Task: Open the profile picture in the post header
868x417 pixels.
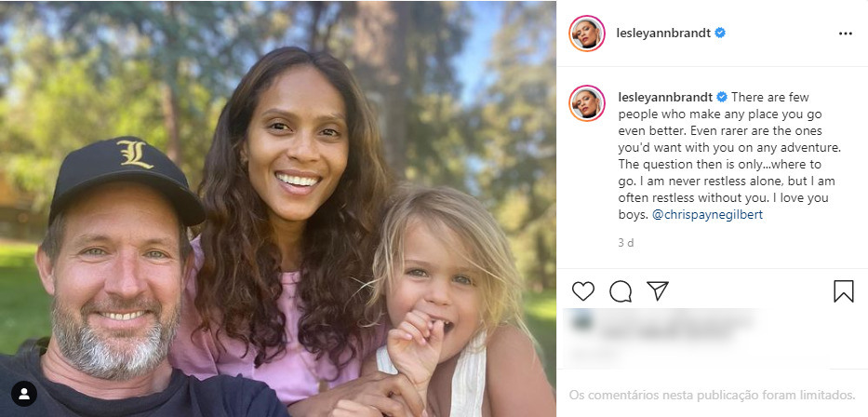Action: coord(588,34)
